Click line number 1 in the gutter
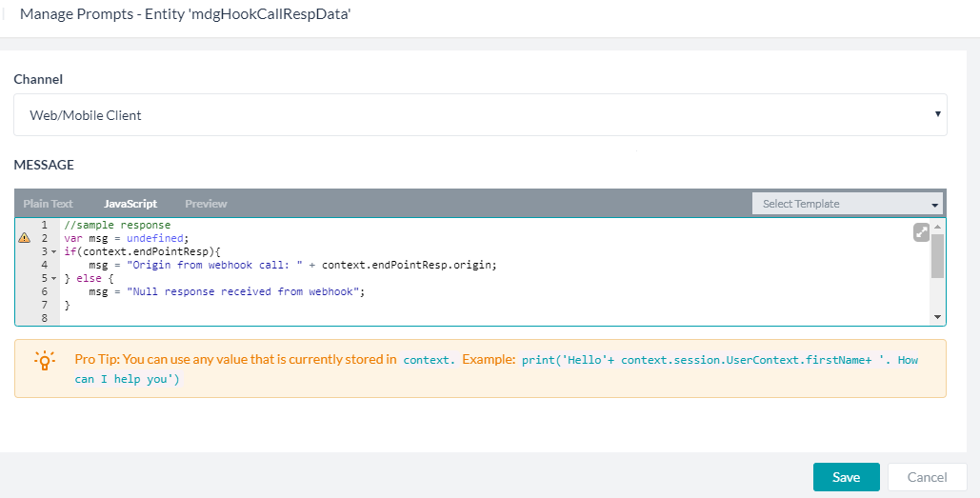The width and height of the screenshot is (980, 498). coord(45,225)
